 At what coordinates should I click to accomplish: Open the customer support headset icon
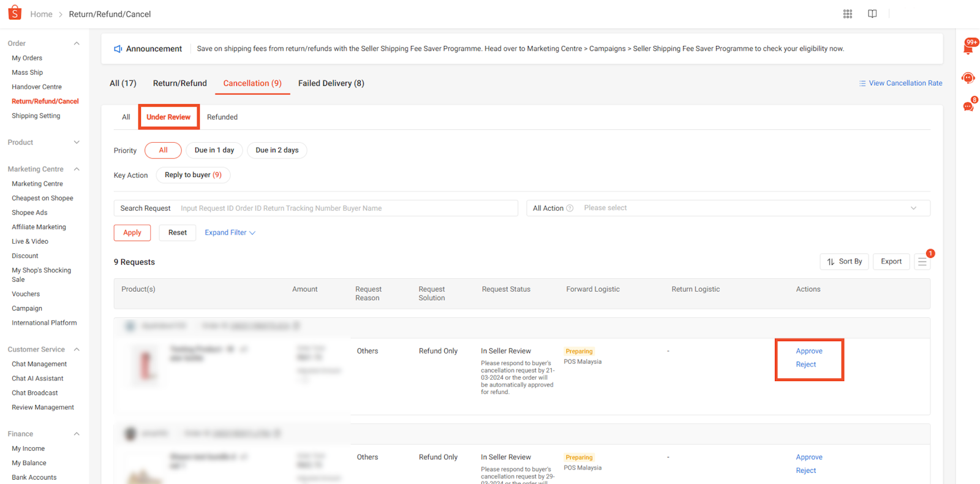[968, 78]
